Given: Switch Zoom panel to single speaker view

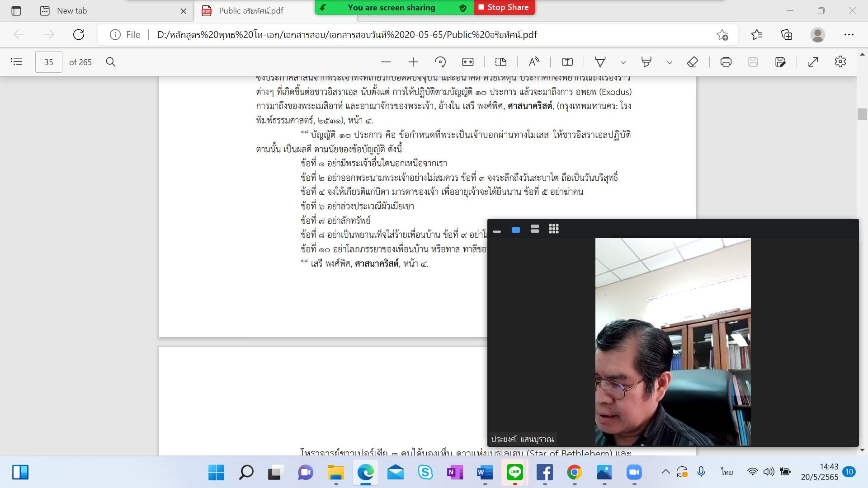Looking at the screenshot, I should [516, 230].
